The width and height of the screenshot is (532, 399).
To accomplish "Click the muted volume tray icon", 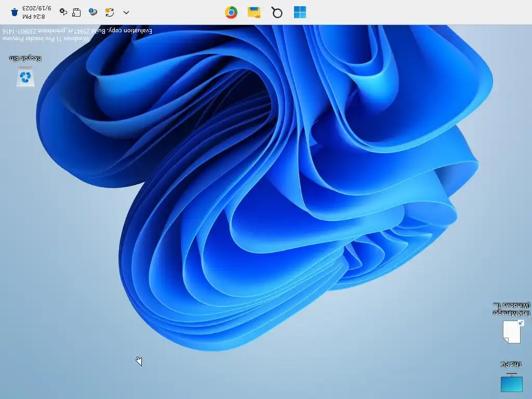I will pyautogui.click(x=63, y=12).
